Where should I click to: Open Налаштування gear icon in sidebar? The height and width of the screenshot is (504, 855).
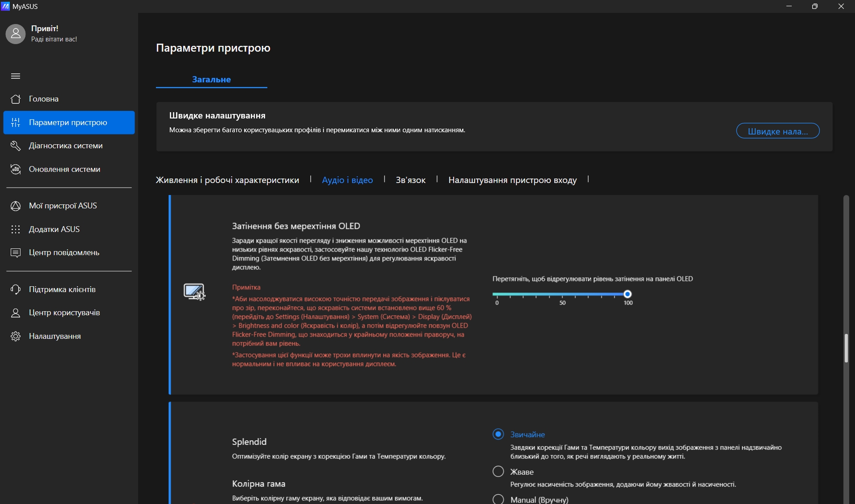click(16, 336)
